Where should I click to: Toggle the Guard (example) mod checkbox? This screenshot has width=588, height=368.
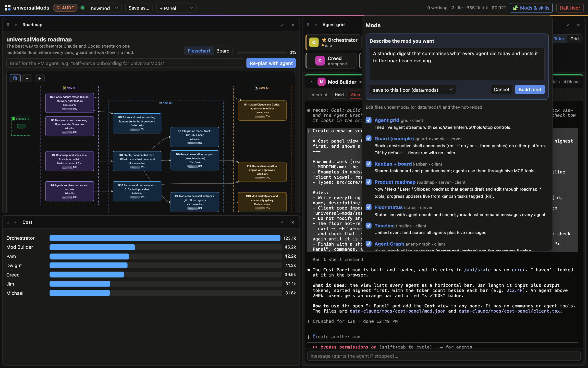pos(368,139)
